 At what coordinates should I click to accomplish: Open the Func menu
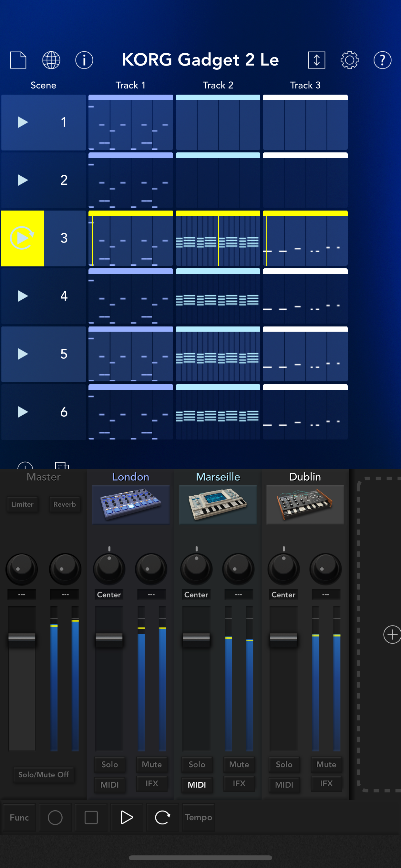(x=19, y=817)
